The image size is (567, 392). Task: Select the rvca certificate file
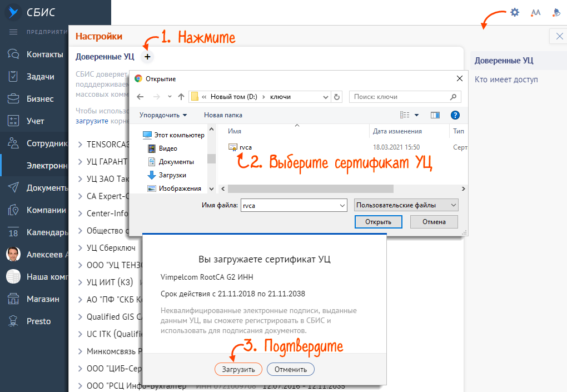point(245,147)
